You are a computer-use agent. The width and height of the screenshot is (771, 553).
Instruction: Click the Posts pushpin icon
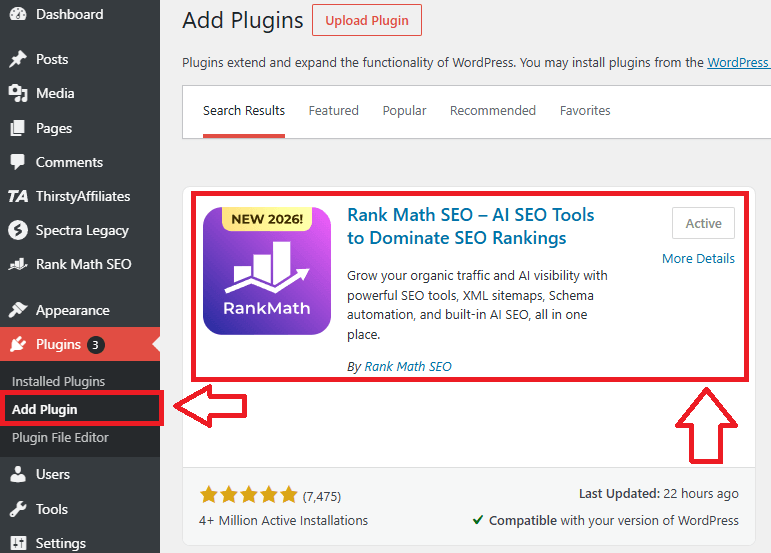tap(18, 59)
